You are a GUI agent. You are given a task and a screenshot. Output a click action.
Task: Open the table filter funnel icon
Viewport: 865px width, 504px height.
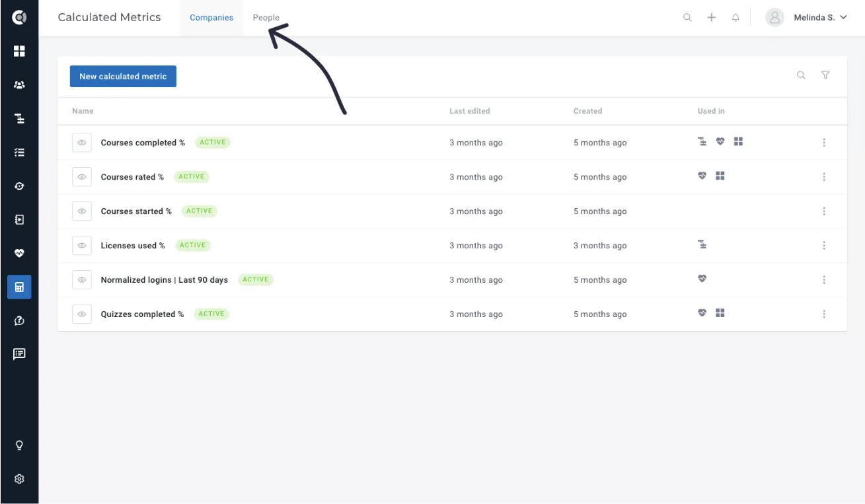pos(825,75)
